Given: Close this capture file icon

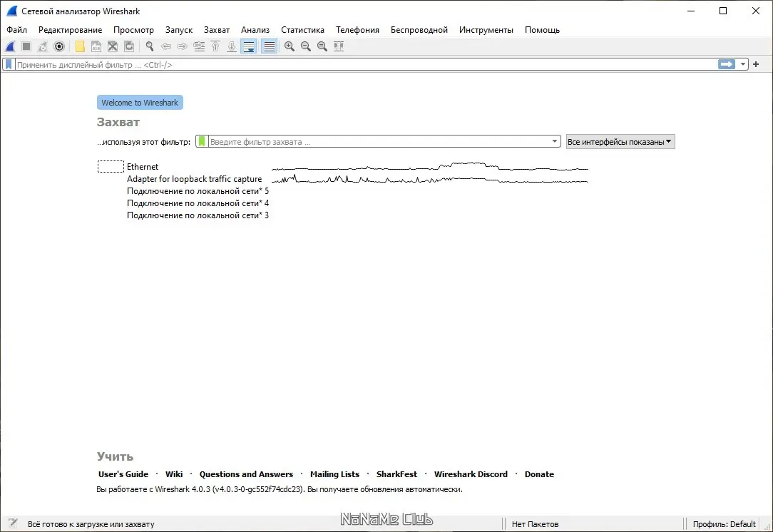Looking at the screenshot, I should click(x=113, y=46).
